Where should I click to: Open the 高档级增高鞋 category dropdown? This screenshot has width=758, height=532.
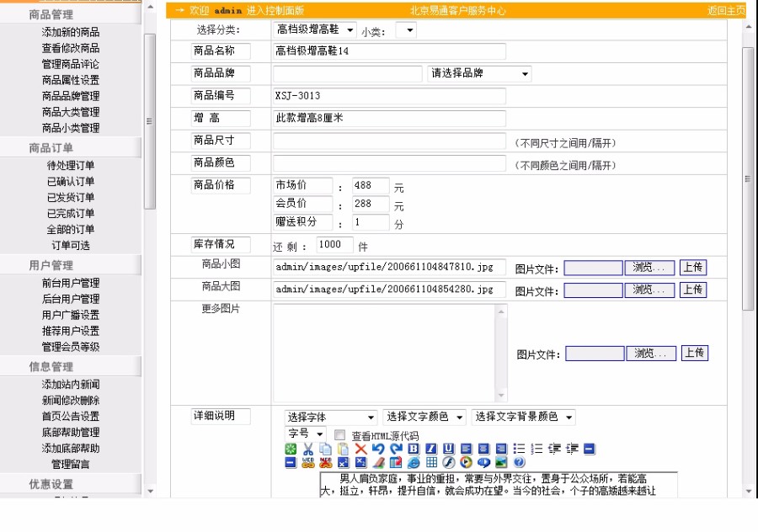coord(315,30)
